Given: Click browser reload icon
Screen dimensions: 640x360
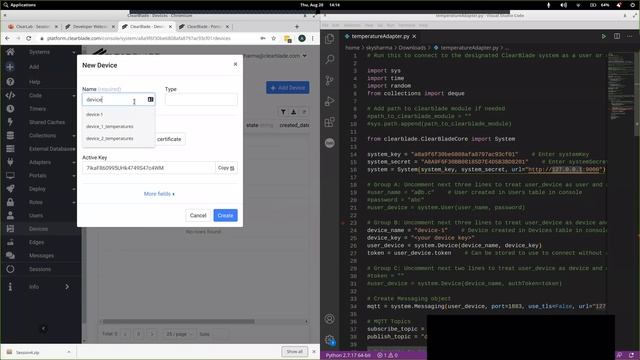Looking at the screenshot, I should (29, 38).
